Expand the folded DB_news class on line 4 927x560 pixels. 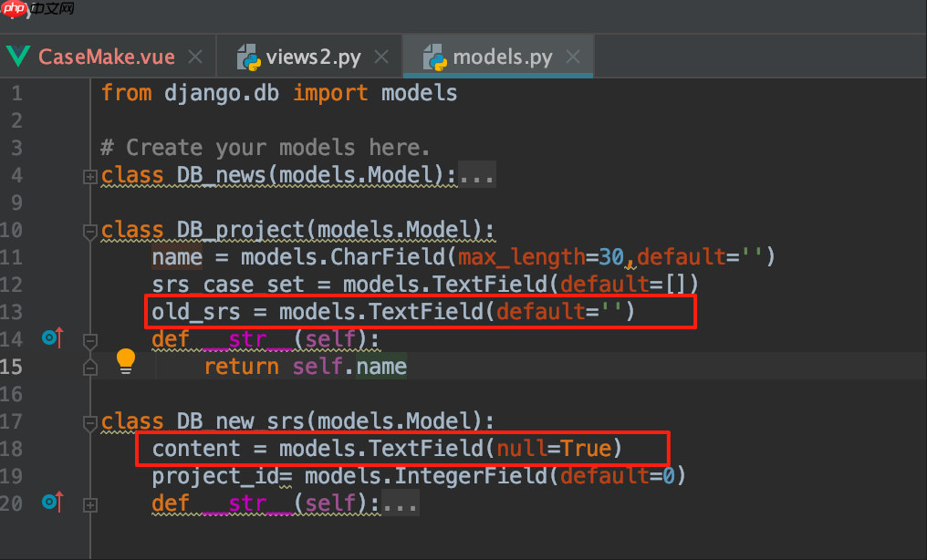tap(89, 177)
